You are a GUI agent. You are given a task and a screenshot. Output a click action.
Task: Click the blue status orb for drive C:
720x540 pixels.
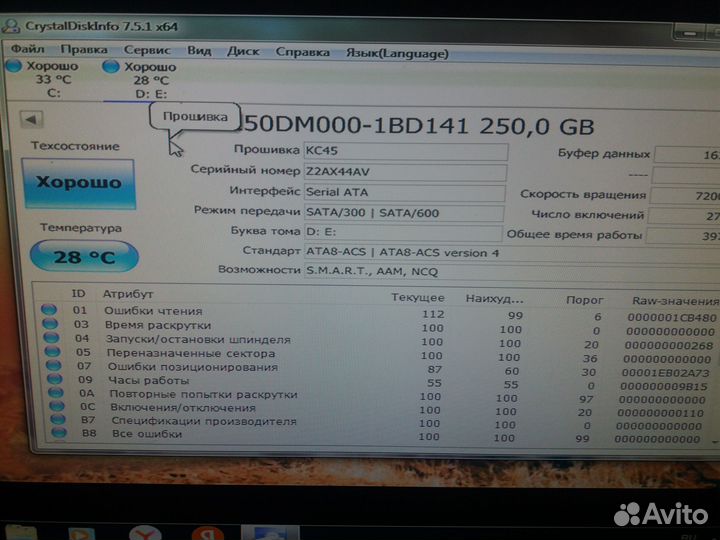pos(13,66)
